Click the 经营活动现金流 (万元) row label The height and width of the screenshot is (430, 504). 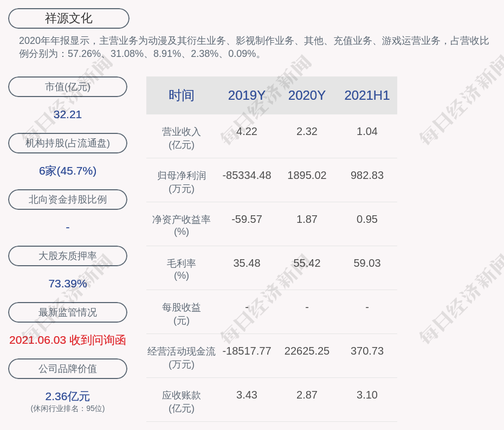coord(182,358)
